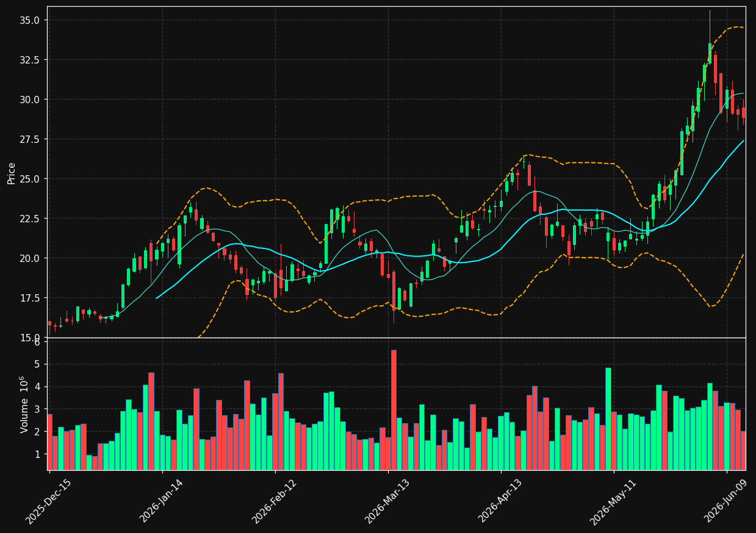Click the 2026-Jun-09 date label
This screenshot has width=756, height=533.
726,501
